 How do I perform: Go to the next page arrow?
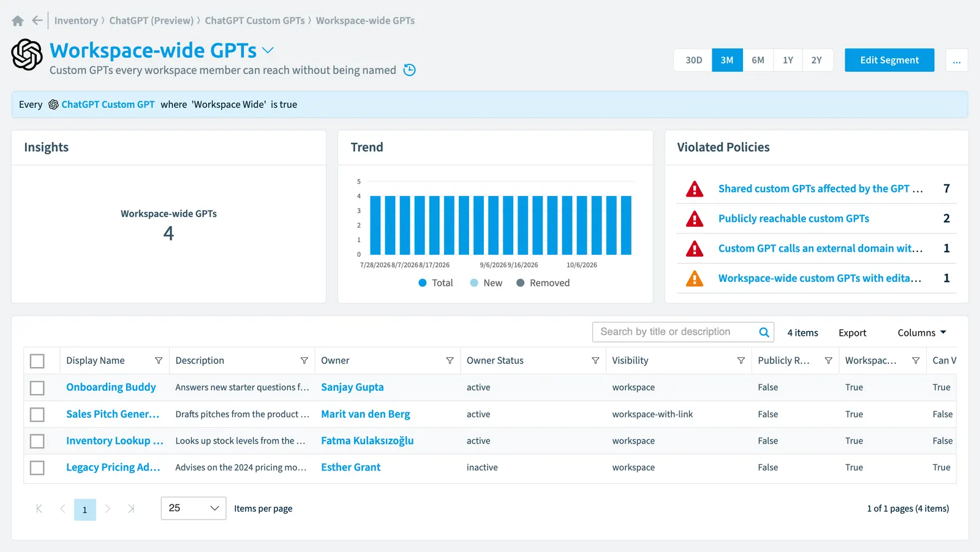[x=108, y=509]
